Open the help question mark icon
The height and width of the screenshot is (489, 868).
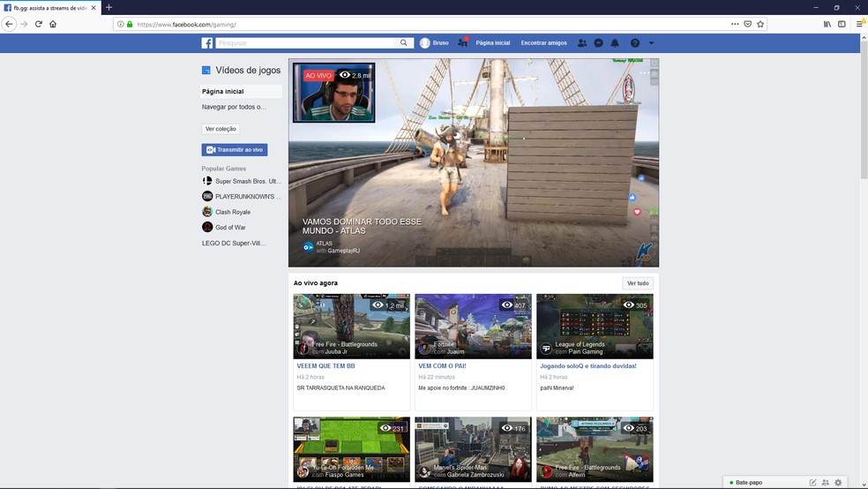(x=635, y=42)
